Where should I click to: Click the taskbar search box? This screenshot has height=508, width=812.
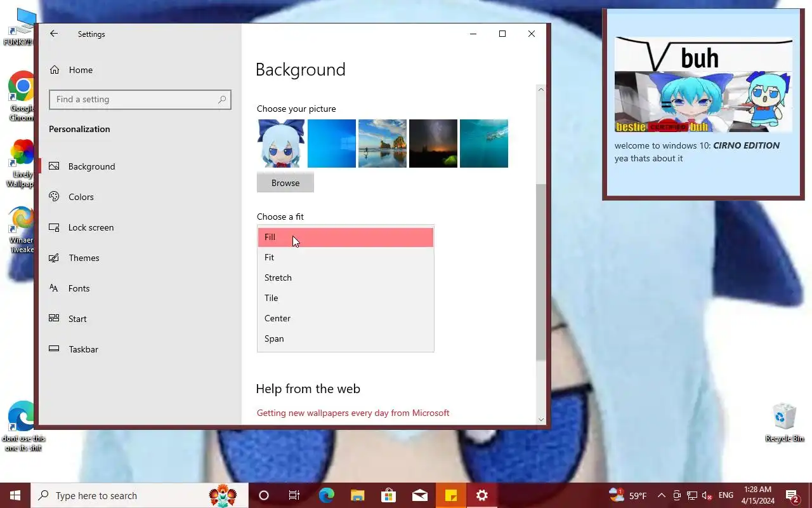[x=140, y=495]
